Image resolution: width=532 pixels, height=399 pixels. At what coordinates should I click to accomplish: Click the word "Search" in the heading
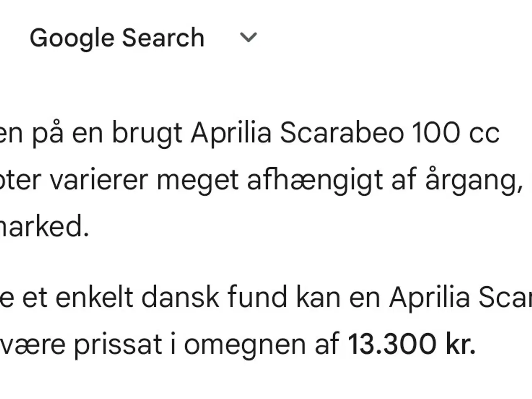(163, 38)
